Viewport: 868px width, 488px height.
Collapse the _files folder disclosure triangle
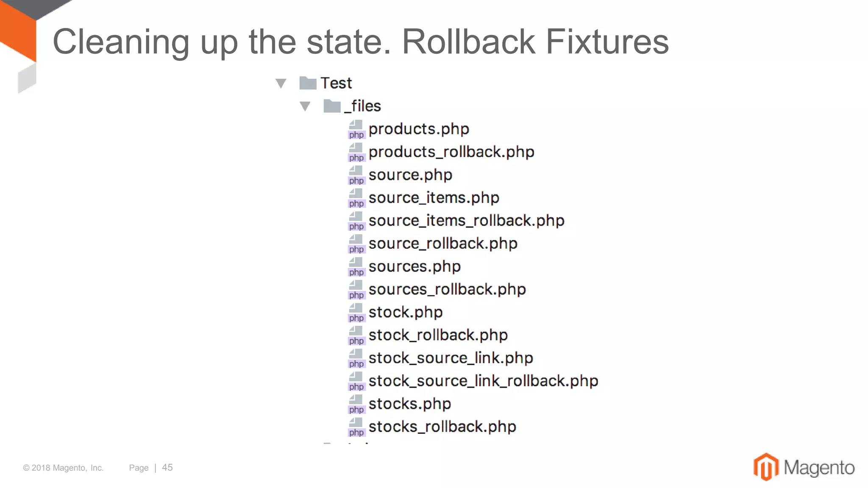(x=305, y=106)
